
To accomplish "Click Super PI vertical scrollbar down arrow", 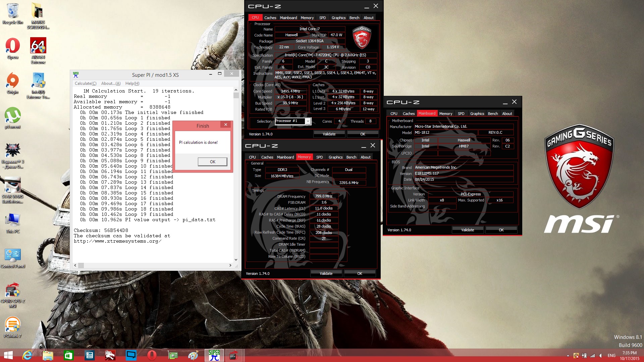I will coord(236,259).
